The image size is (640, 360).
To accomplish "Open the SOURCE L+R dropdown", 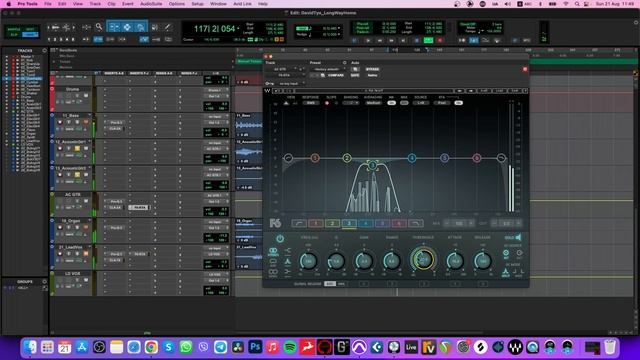I will [x=420, y=103].
